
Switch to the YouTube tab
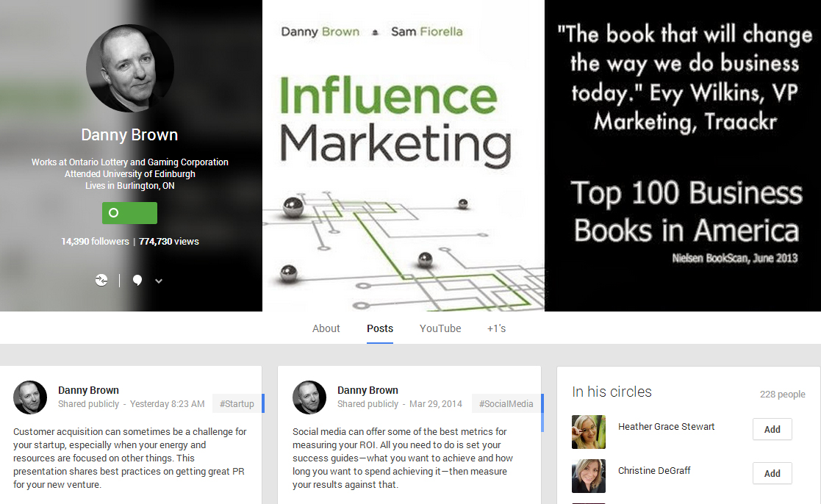(440, 328)
